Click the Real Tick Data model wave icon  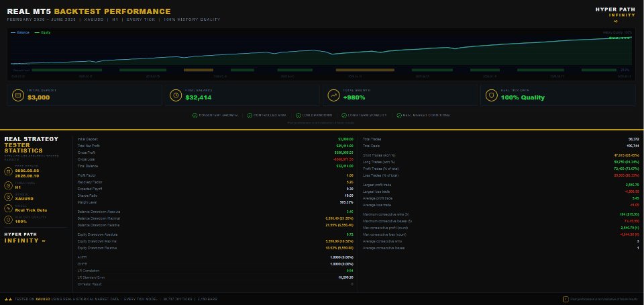tap(8, 208)
